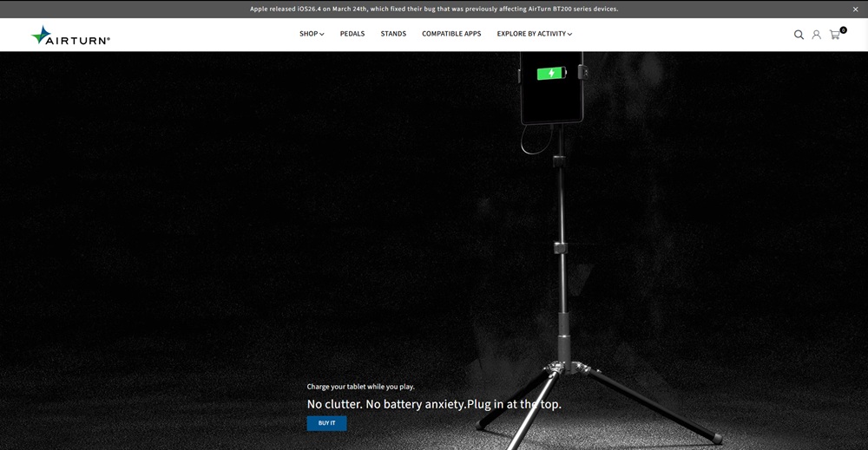
Task: Click the cart item count badge
Action: [843, 29]
